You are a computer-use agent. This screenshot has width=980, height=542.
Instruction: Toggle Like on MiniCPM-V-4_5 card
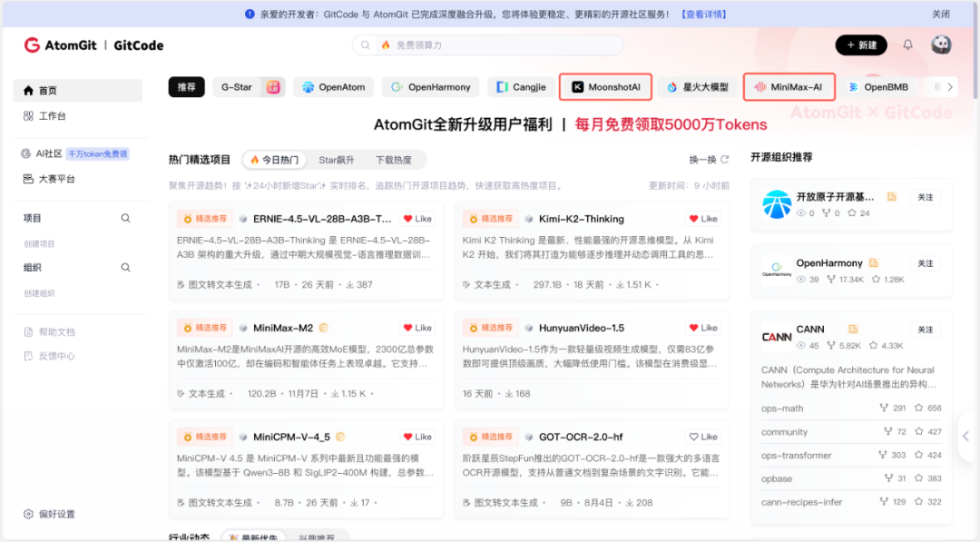pyautogui.click(x=417, y=437)
